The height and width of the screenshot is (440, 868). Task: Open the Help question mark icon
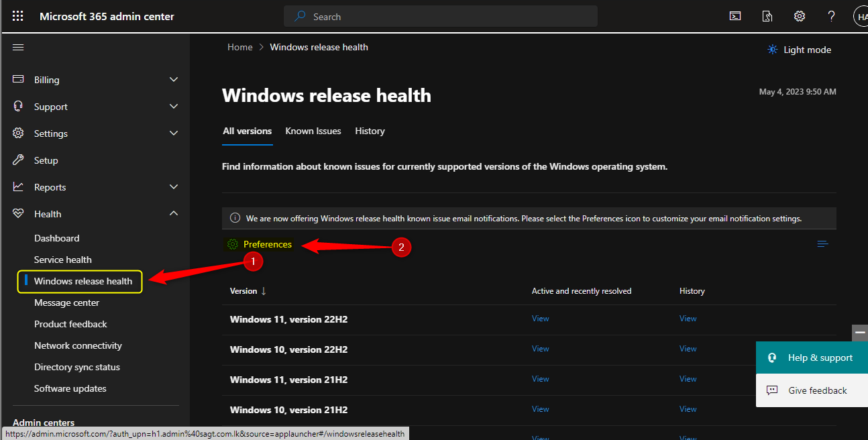click(832, 16)
